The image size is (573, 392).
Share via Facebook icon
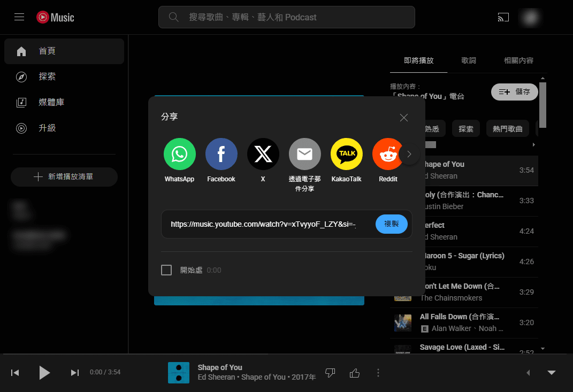(x=221, y=154)
